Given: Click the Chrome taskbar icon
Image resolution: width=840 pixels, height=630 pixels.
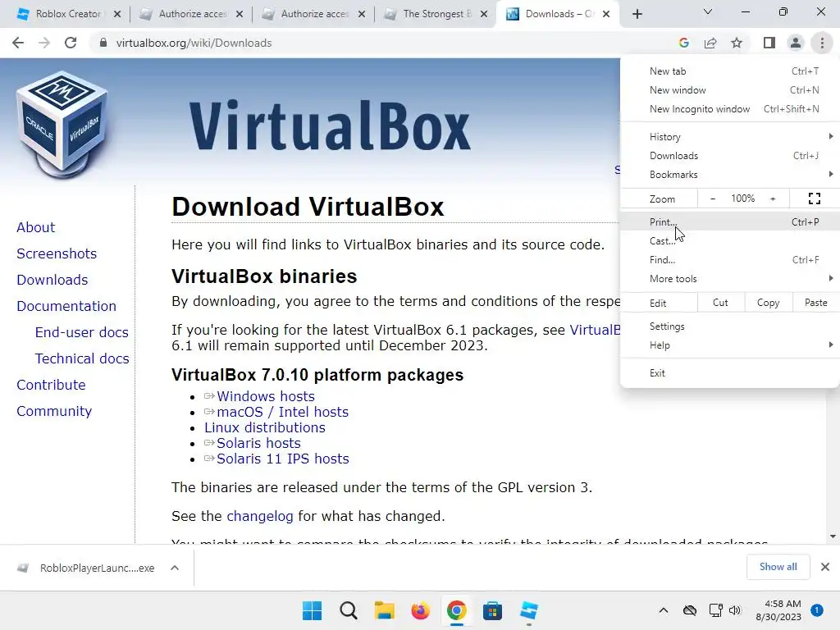Looking at the screenshot, I should pos(456,610).
